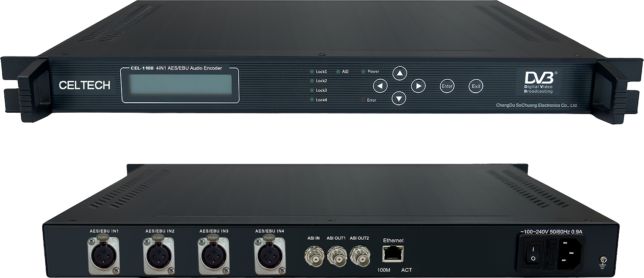Click the red Error indicator LED

tap(363, 100)
